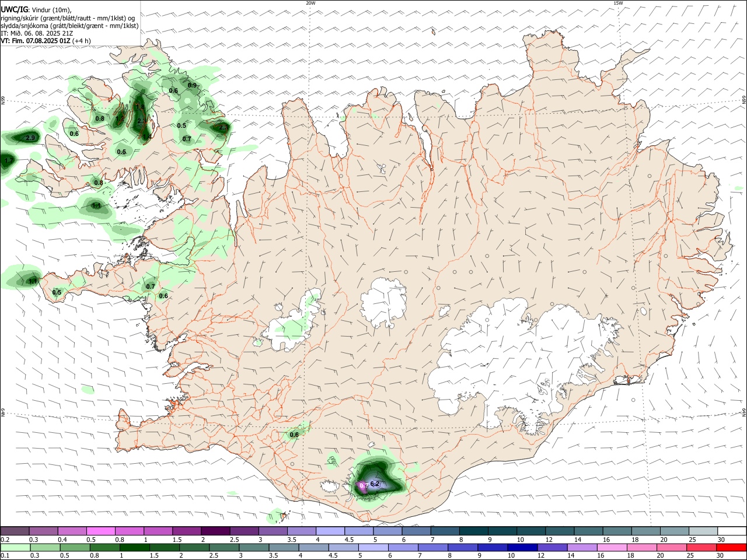The width and height of the screenshot is (747, 560).
Task: Pick the dark purple swatch between 2 and 2.5
Action: [215, 531]
